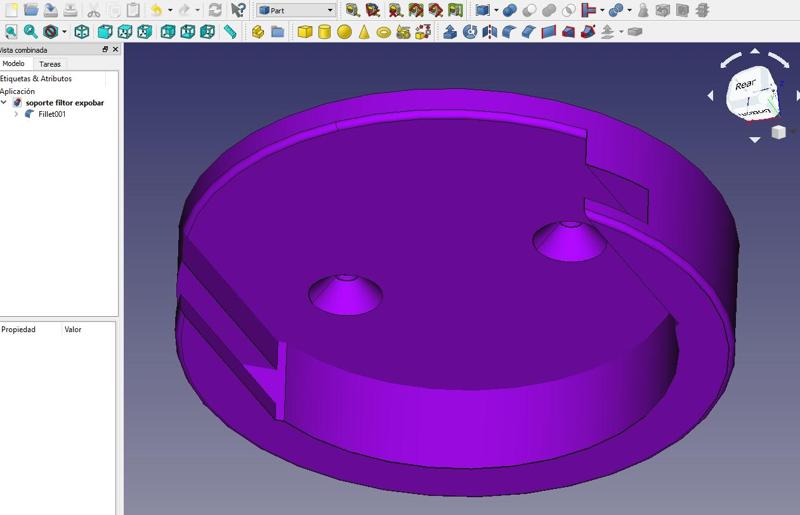Fit all content in view

tap(11, 32)
